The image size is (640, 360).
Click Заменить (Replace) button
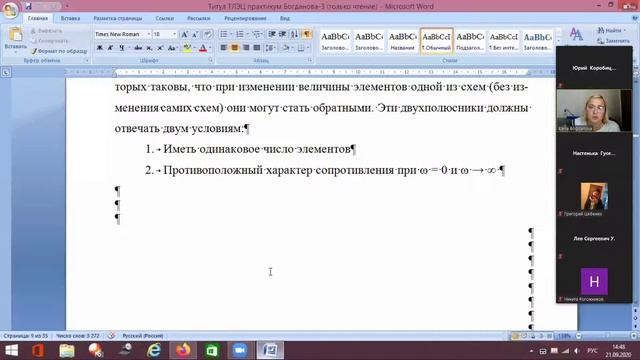click(x=613, y=41)
